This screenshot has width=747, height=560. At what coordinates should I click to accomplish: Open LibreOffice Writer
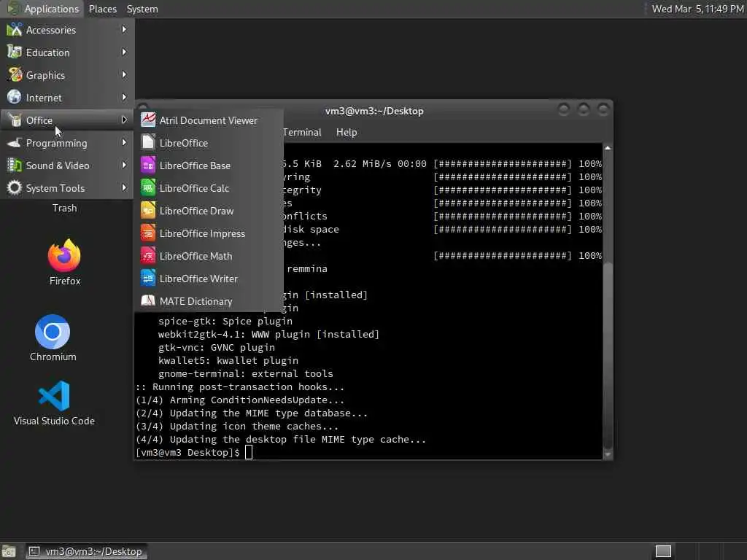209,279
